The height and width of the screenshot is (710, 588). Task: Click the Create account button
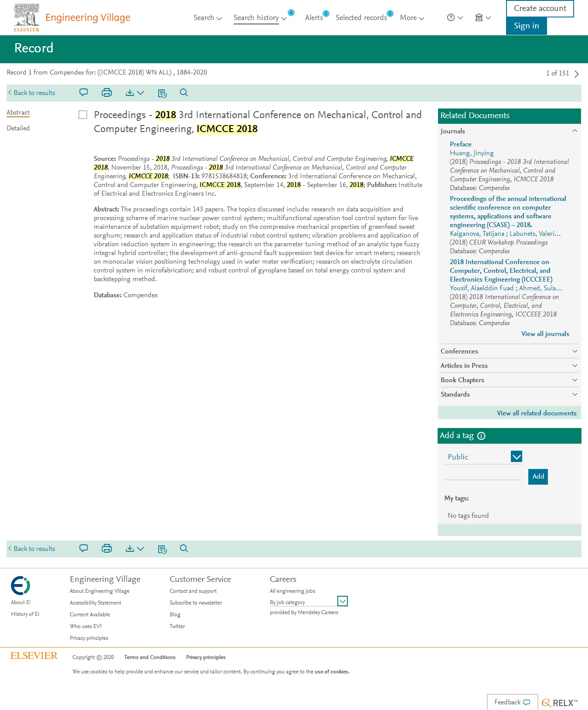click(x=540, y=8)
